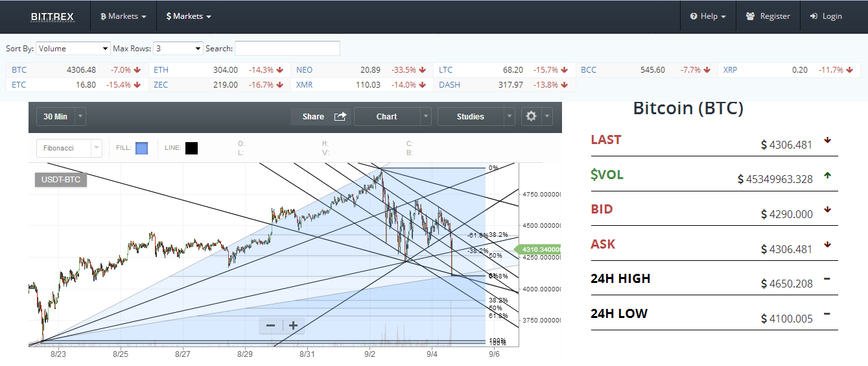Expand the Max Rows dropdown

click(x=179, y=49)
